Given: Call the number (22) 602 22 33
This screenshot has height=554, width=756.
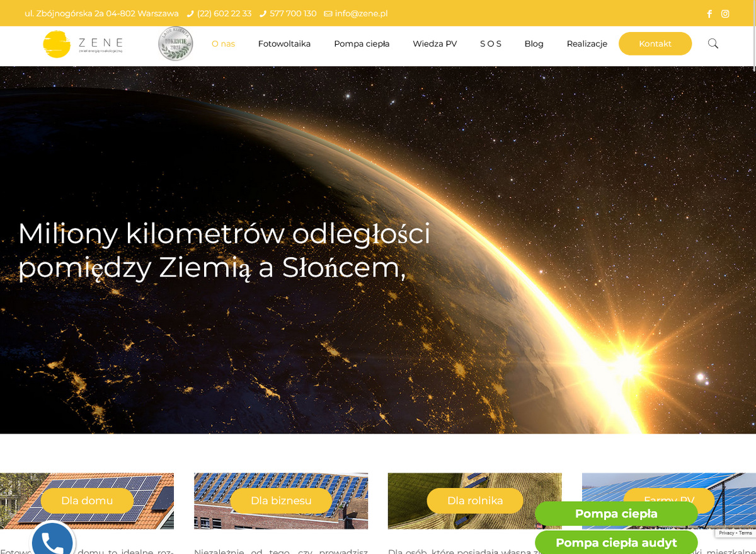Looking at the screenshot, I should [x=224, y=14].
